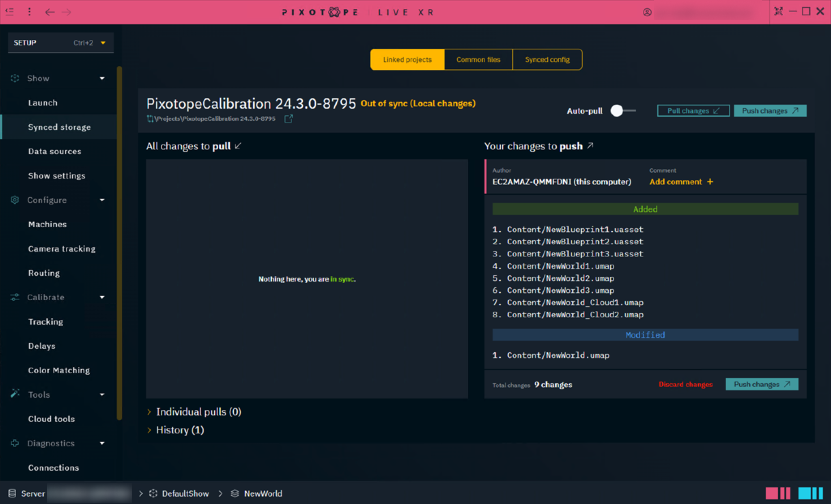Click the fullscreen expand icon in title bar
The width and height of the screenshot is (831, 504).
point(778,11)
